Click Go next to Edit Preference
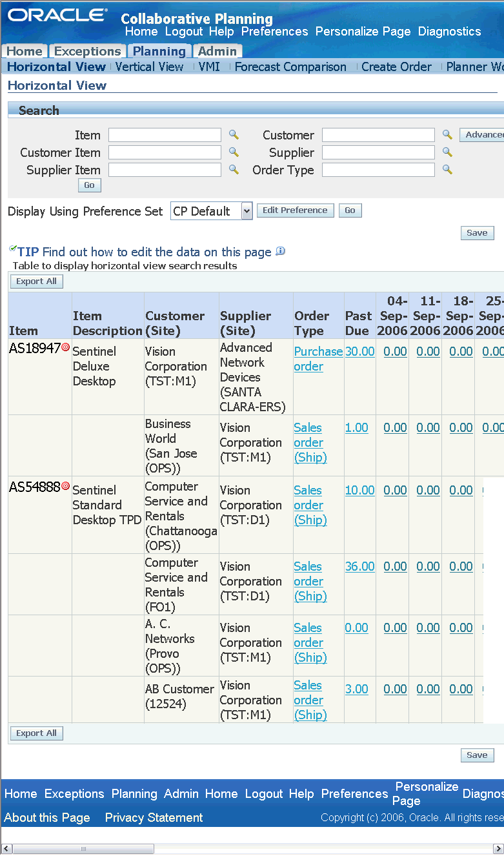This screenshot has height=856, width=504. click(350, 210)
